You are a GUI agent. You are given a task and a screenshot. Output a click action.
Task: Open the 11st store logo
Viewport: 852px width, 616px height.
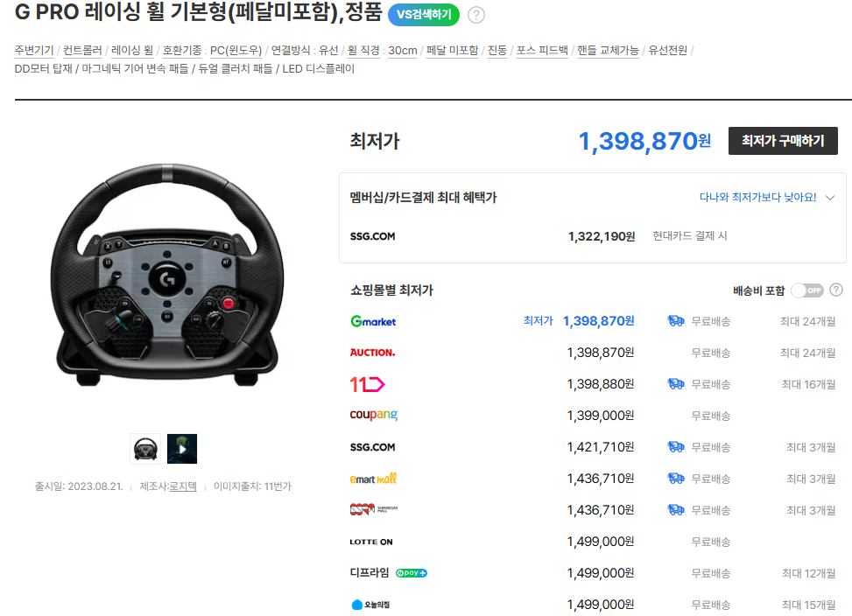[367, 384]
